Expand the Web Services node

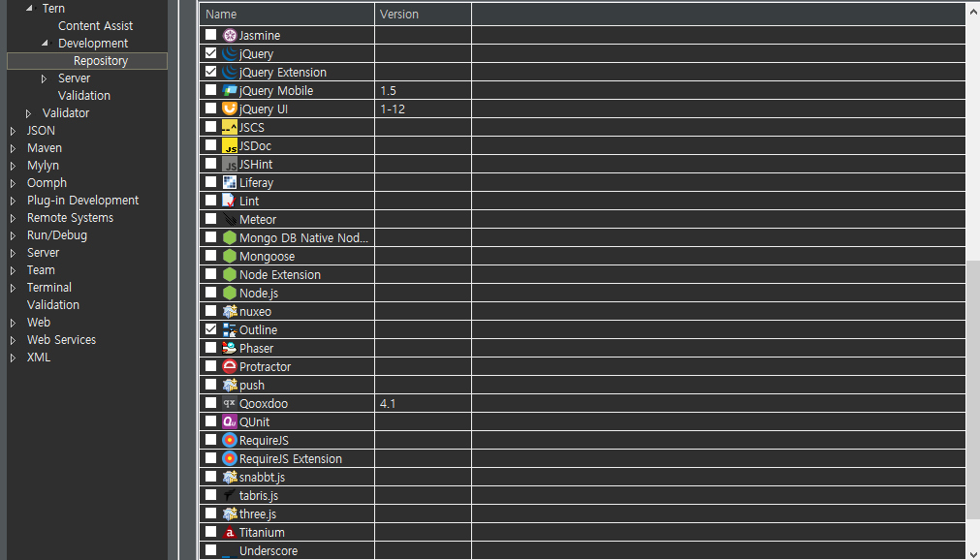pyautogui.click(x=14, y=340)
